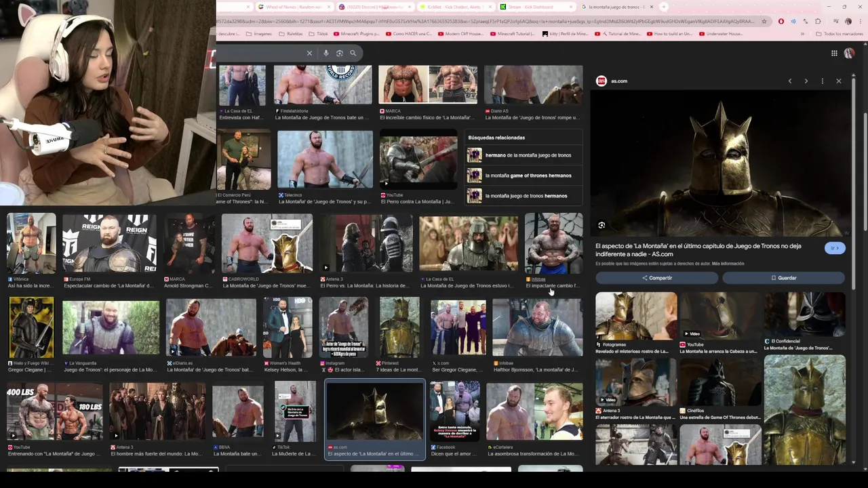868x488 pixels.
Task: Open the Underwater House bookmark
Action: click(x=720, y=33)
